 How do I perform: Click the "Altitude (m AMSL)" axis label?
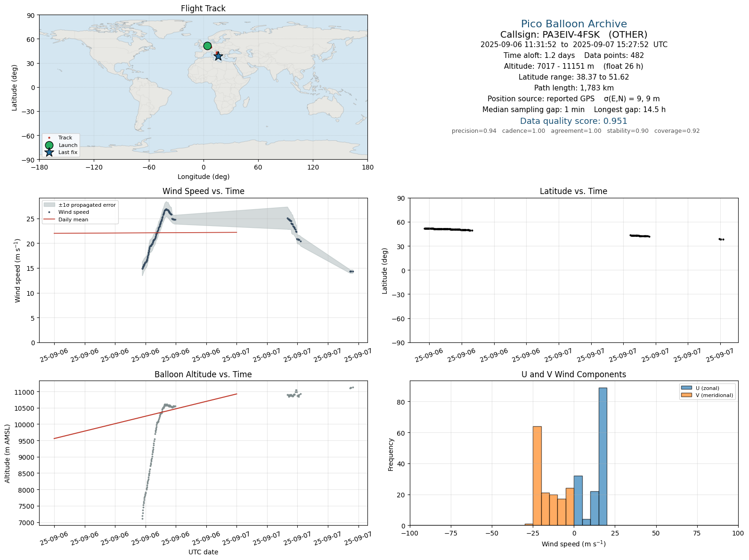coord(8,453)
